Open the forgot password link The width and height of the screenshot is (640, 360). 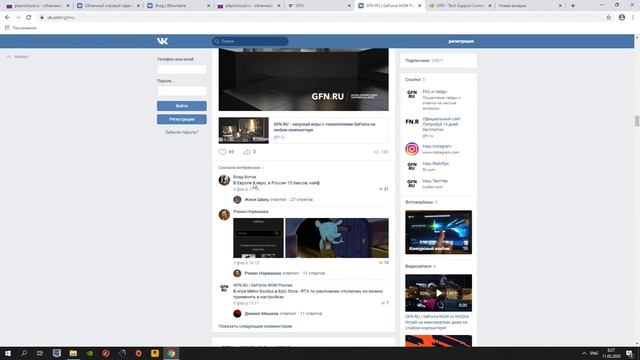182,132
